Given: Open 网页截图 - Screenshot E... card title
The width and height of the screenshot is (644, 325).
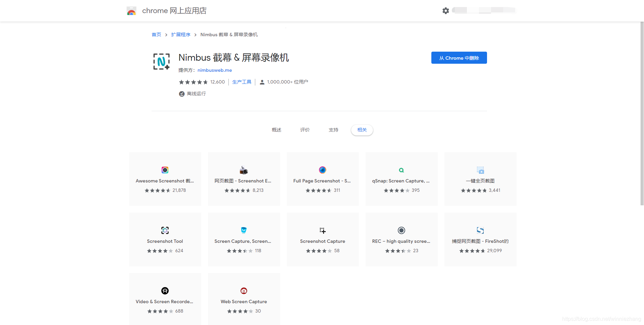Looking at the screenshot, I should [243, 181].
